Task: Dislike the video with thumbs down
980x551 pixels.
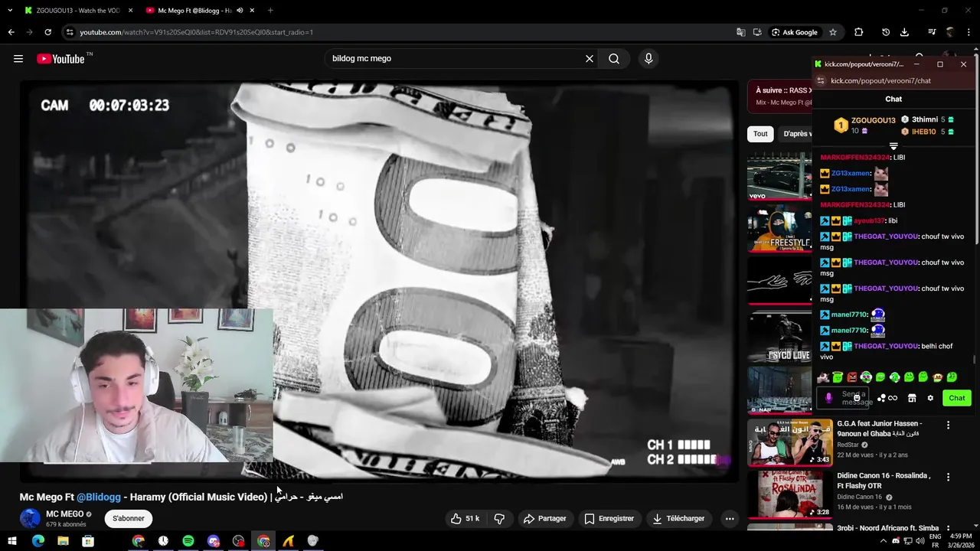Action: point(499,518)
